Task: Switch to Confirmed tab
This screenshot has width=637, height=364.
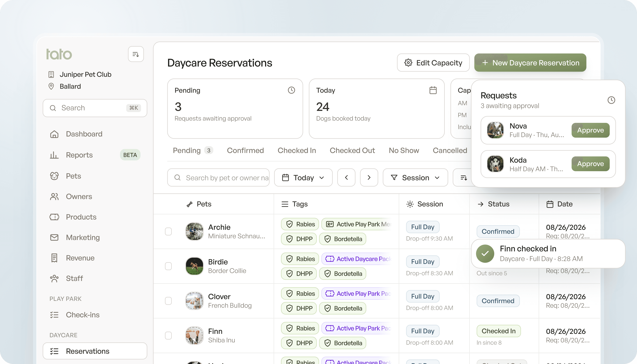Action: [245, 150]
